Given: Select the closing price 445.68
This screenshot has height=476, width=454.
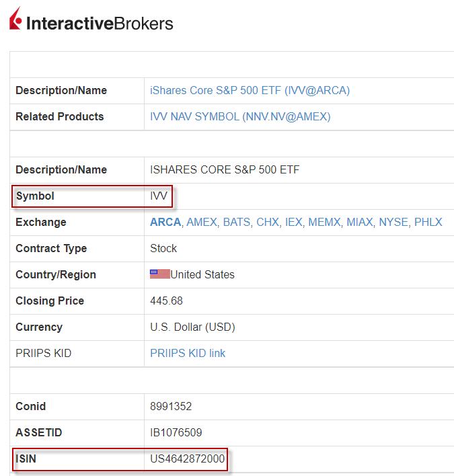Looking at the screenshot, I should [x=166, y=301].
